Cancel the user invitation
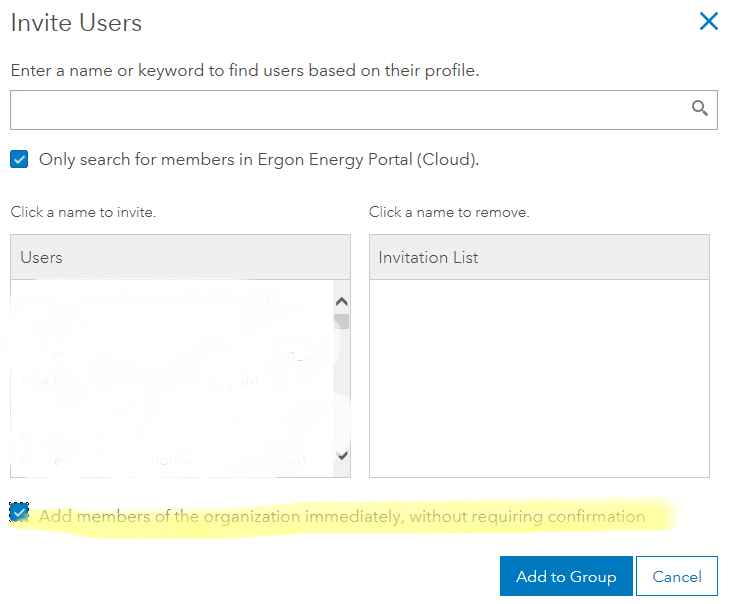The width and height of the screenshot is (729, 604). pyautogui.click(x=676, y=576)
